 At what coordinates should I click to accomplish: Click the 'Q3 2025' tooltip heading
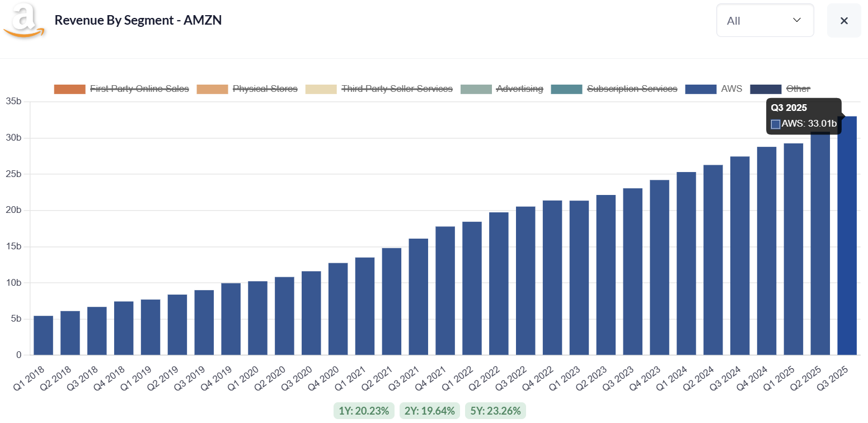[x=789, y=108]
